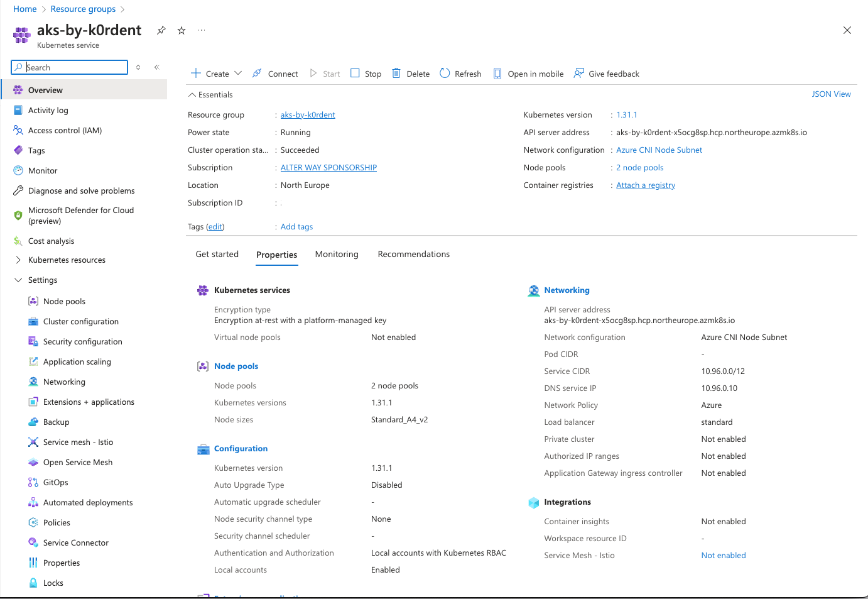The image size is (868, 599).
Task: Click the Open in mobile icon
Action: 497,74
